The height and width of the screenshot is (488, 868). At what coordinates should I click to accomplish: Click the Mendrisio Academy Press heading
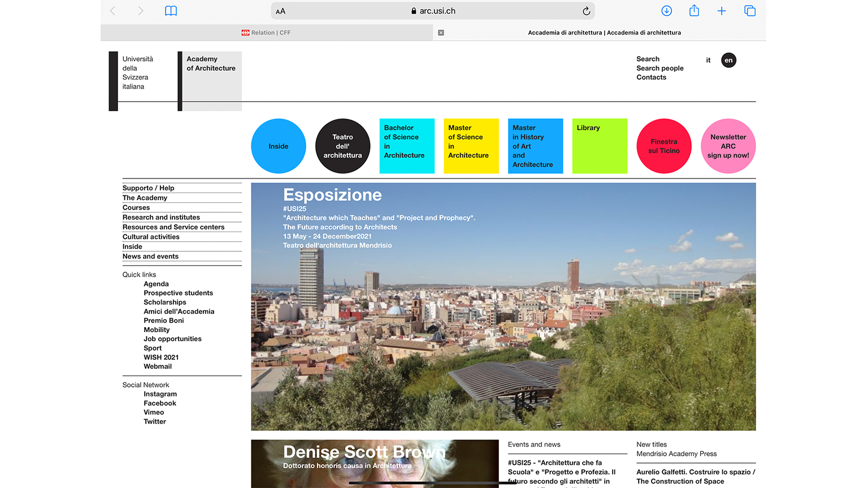676,454
